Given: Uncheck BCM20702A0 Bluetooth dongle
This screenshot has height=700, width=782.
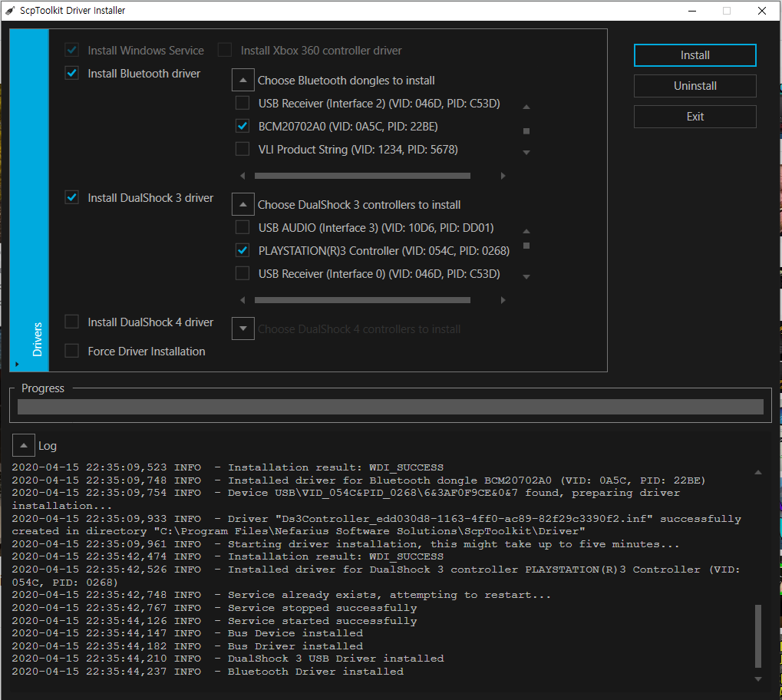Looking at the screenshot, I should tap(243, 126).
